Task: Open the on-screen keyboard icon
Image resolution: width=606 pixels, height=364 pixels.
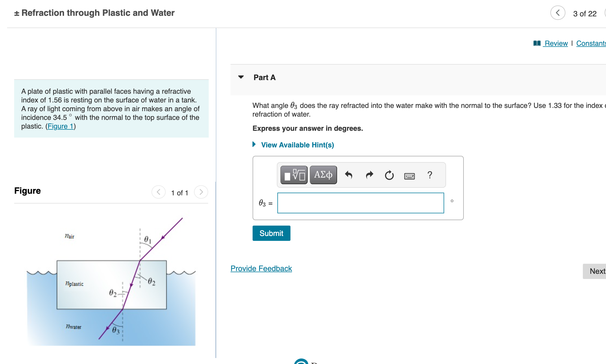Action: click(x=410, y=176)
